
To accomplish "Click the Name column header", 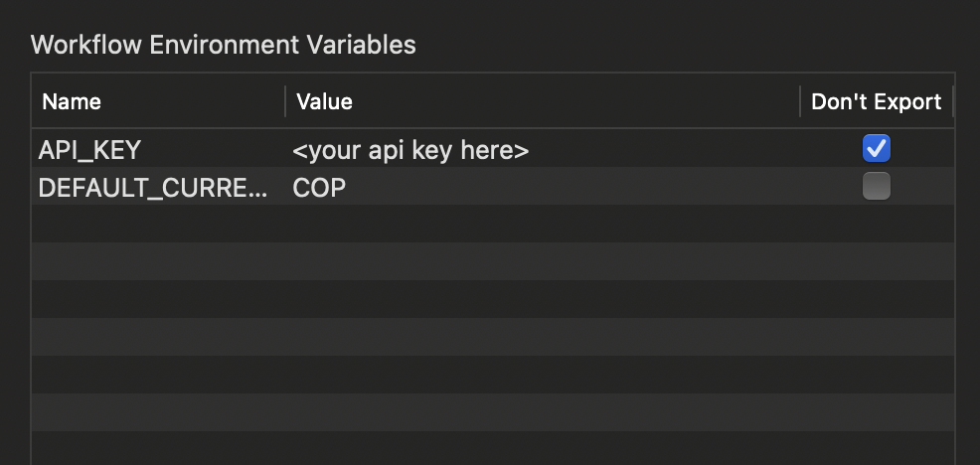I will tap(158, 101).
